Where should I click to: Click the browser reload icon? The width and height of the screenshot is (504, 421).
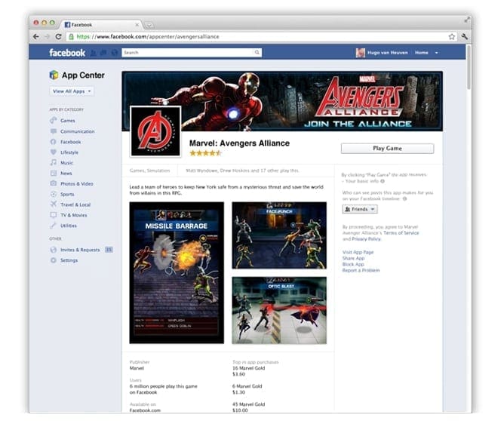click(x=59, y=37)
